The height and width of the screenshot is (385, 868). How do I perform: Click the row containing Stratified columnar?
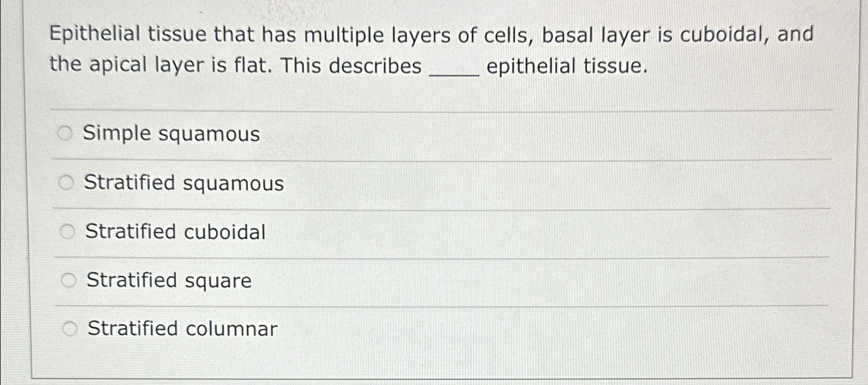[381, 329]
